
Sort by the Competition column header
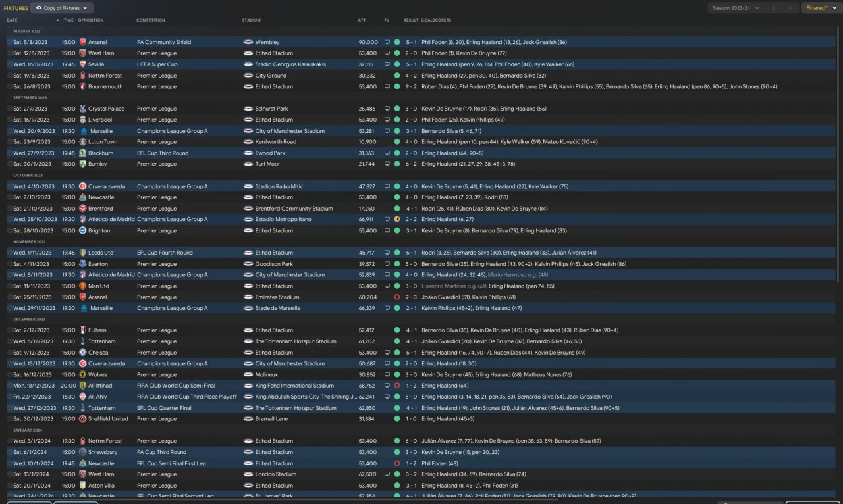(x=151, y=20)
